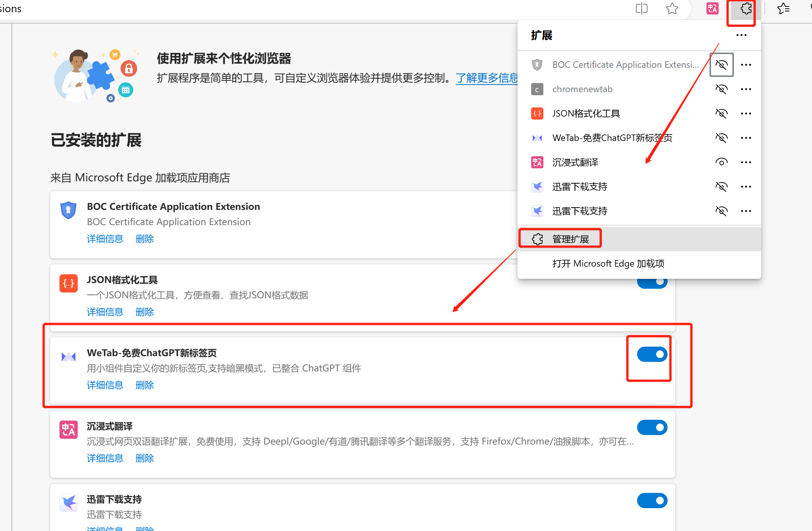
Task: Click 删除 for 沉浸式翻译
Action: pos(145,458)
